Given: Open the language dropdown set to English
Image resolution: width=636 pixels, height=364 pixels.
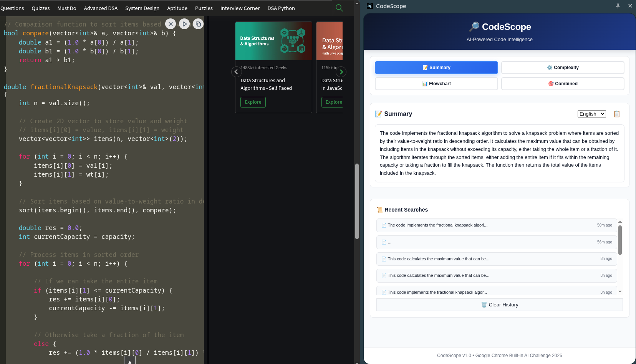Looking at the screenshot, I should coord(592,114).
